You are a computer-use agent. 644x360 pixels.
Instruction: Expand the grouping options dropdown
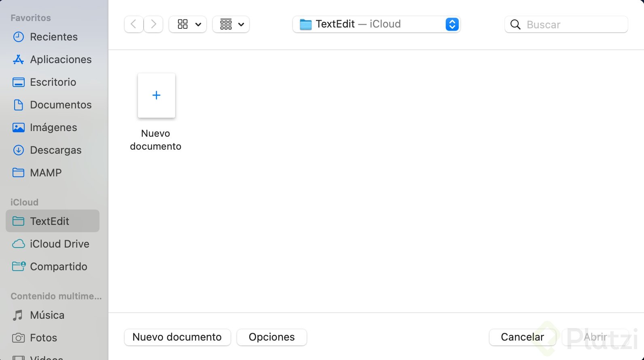click(231, 24)
